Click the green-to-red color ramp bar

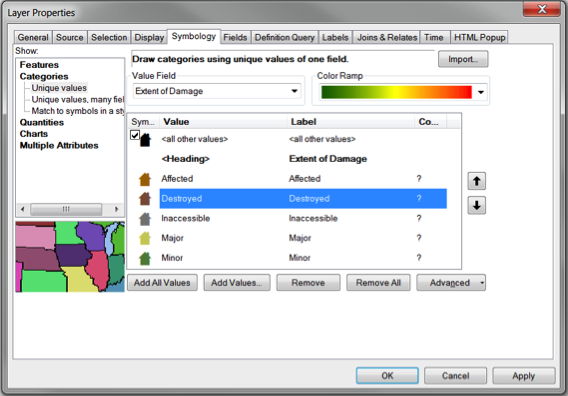tap(396, 92)
